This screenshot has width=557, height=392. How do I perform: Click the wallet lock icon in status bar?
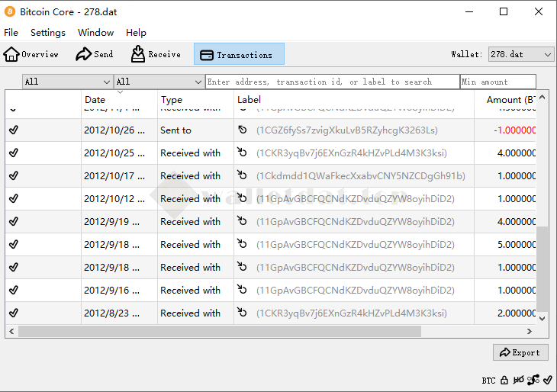tap(504, 380)
